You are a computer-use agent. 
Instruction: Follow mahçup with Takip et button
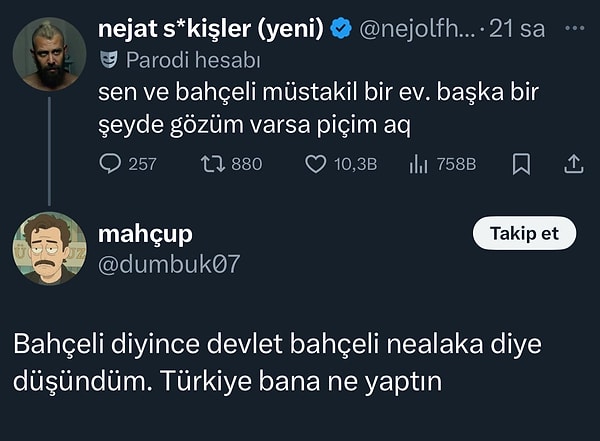(523, 233)
